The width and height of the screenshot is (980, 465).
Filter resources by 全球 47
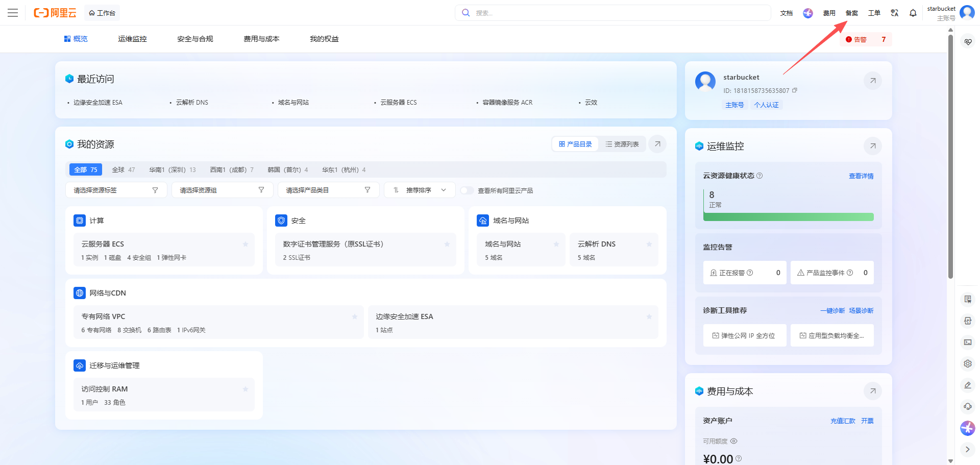pos(124,169)
